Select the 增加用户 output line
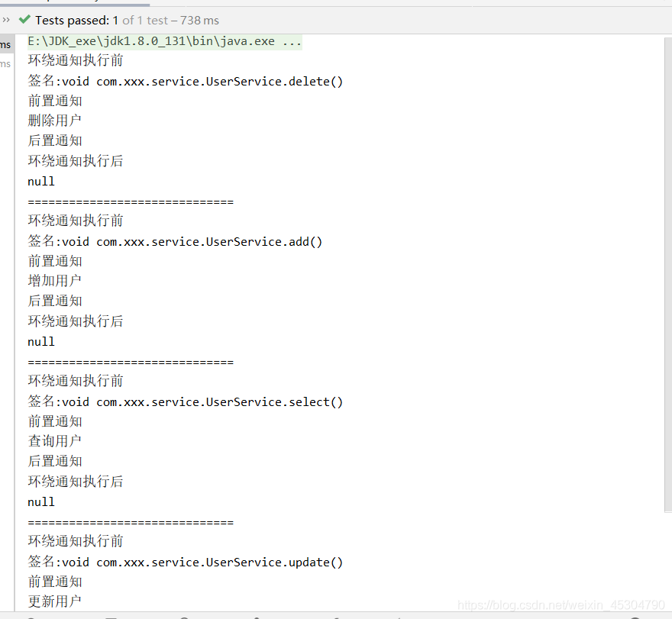 [x=54, y=281]
